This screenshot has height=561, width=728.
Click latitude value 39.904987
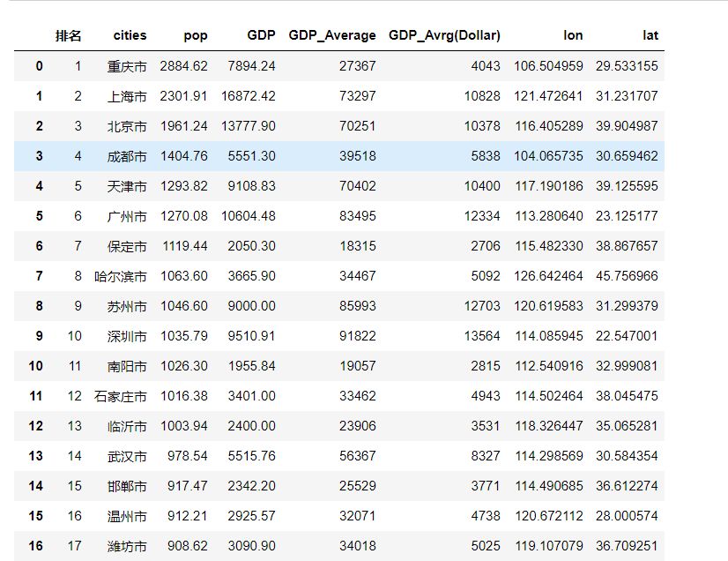pyautogui.click(x=627, y=126)
